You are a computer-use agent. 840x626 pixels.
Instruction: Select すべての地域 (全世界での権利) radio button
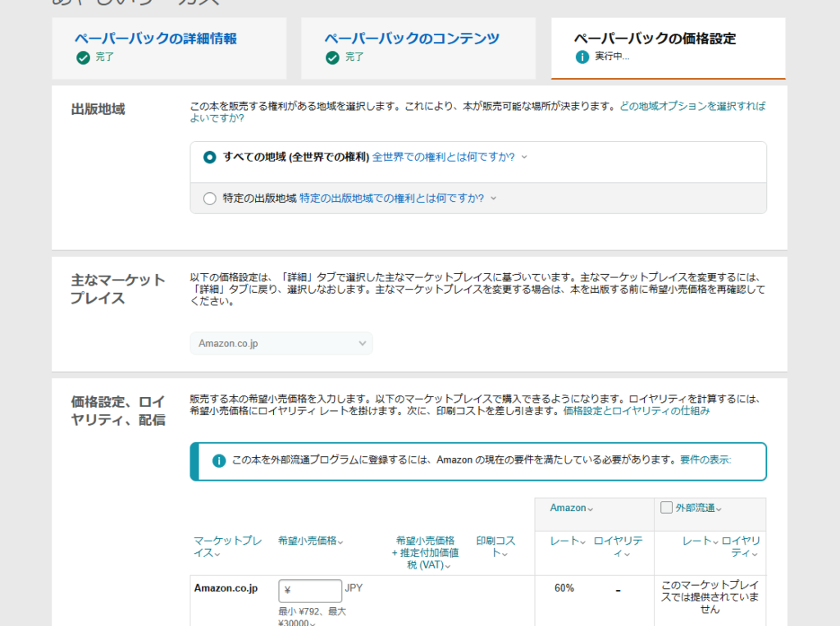tap(209, 157)
